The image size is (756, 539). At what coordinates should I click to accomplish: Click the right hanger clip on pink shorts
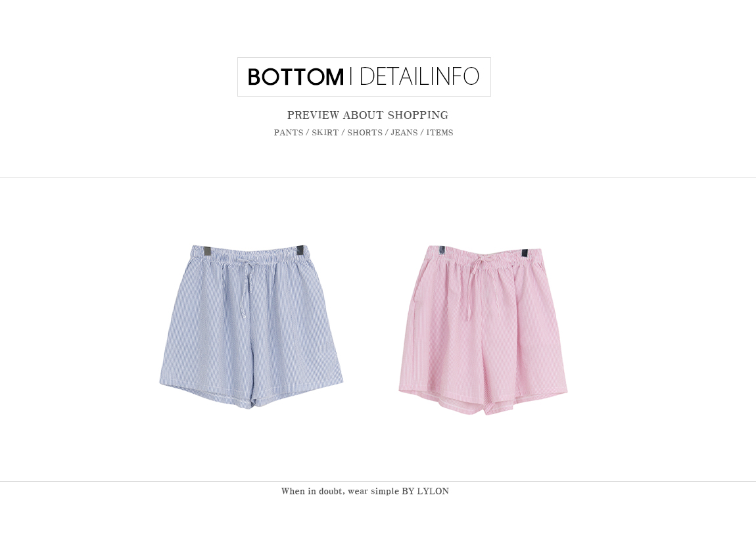525,252
